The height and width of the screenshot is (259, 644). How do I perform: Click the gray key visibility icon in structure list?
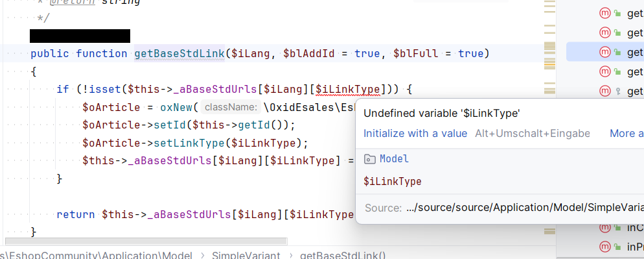point(617,91)
